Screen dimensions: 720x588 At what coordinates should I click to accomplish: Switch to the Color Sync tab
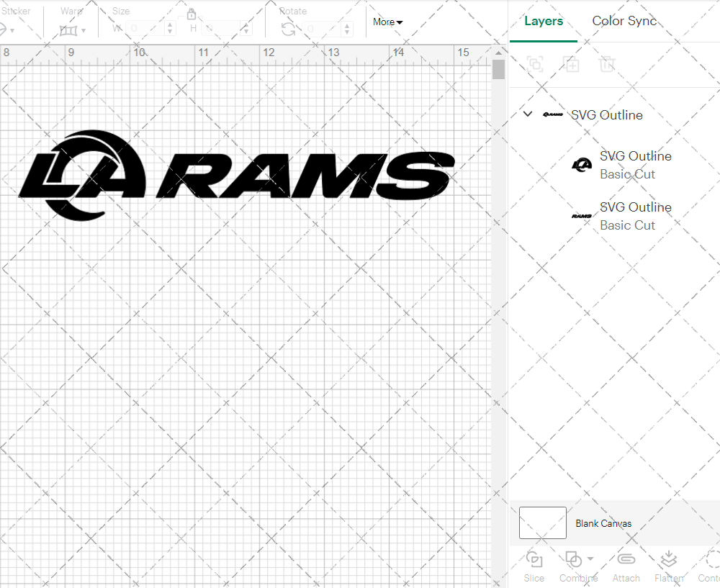pos(624,21)
